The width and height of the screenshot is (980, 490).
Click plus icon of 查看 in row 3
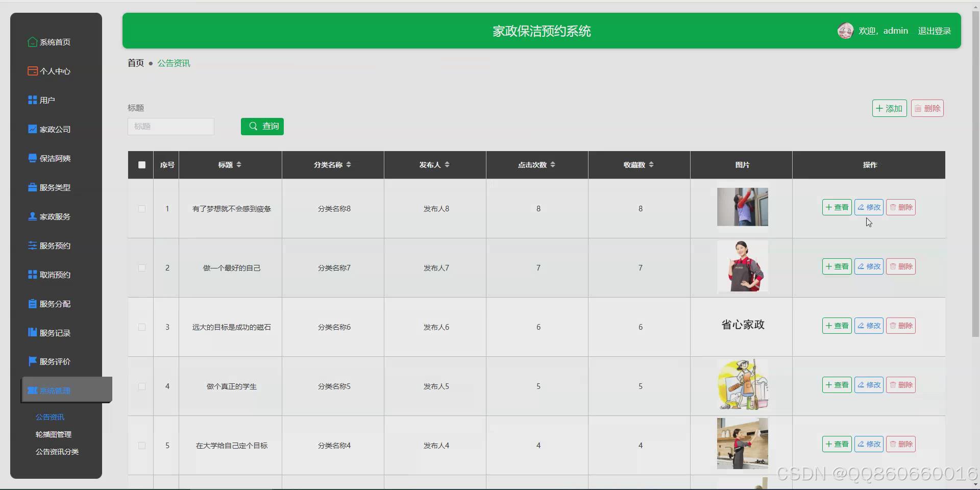pyautogui.click(x=829, y=326)
